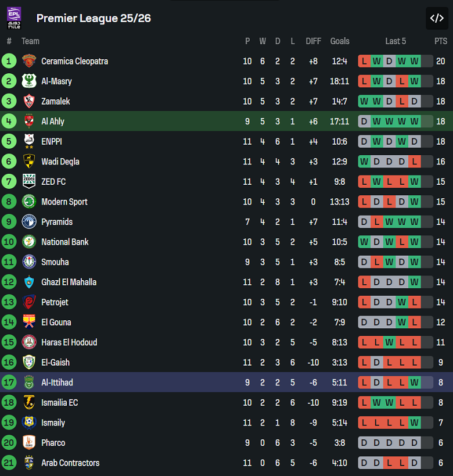Select the Modern Sport team name
The height and width of the screenshot is (476, 453).
click(x=64, y=202)
